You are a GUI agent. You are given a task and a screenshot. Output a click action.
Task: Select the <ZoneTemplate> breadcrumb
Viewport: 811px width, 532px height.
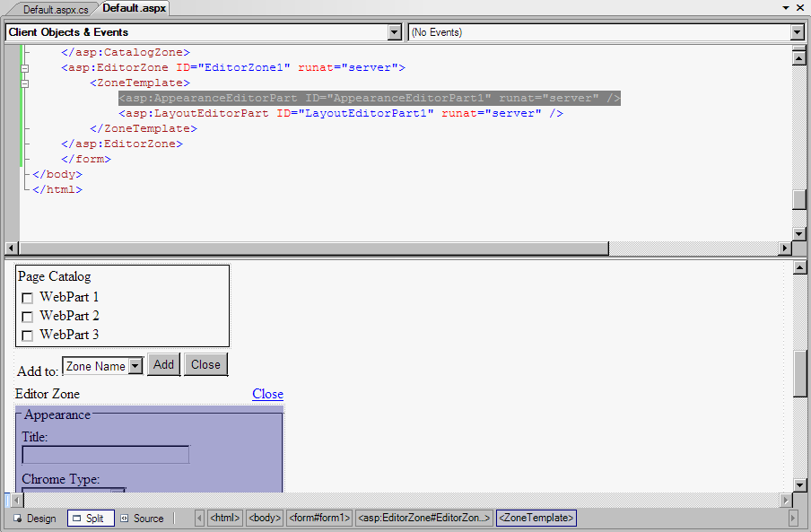(x=536, y=518)
